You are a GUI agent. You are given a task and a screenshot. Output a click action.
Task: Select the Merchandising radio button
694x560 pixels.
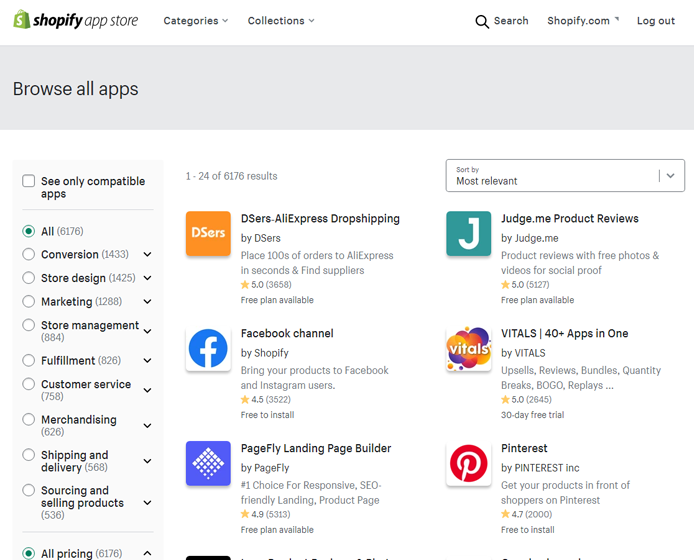[x=29, y=419]
